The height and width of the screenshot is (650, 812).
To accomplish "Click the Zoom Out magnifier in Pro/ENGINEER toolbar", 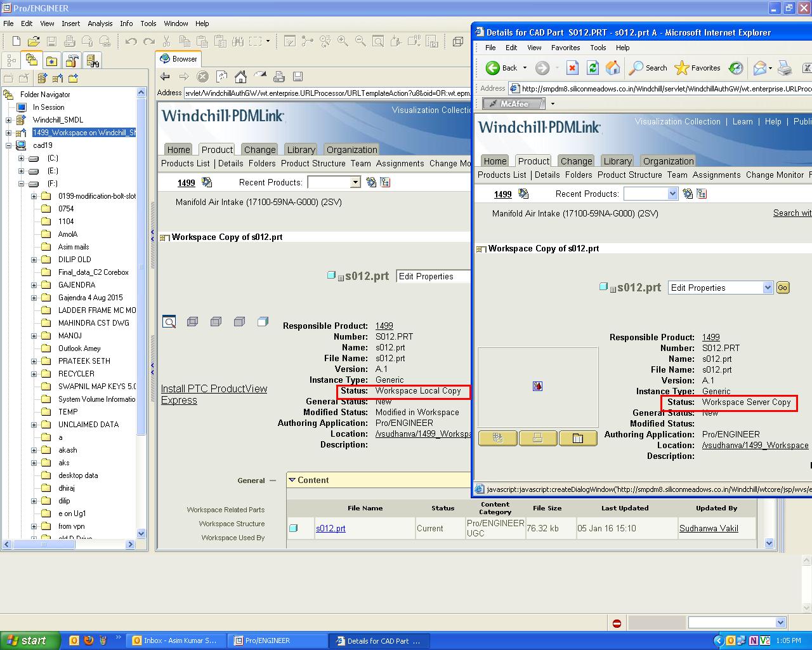I will (360, 42).
